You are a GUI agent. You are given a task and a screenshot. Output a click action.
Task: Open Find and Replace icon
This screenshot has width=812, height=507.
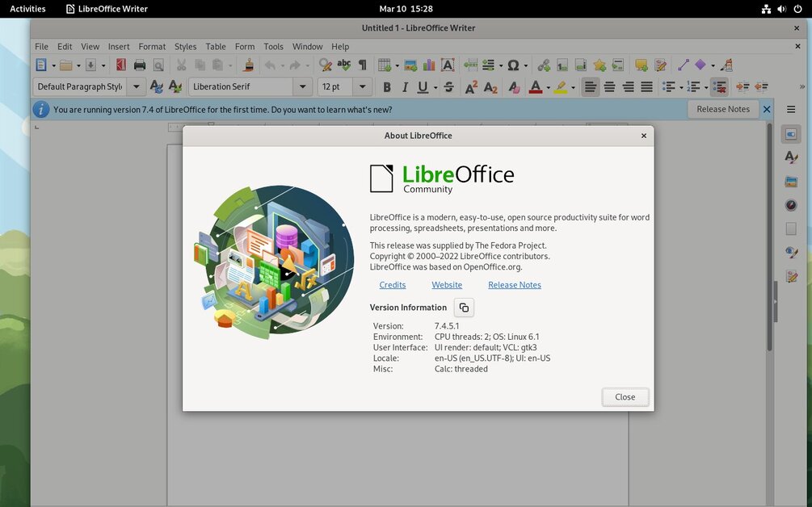pyautogui.click(x=326, y=65)
